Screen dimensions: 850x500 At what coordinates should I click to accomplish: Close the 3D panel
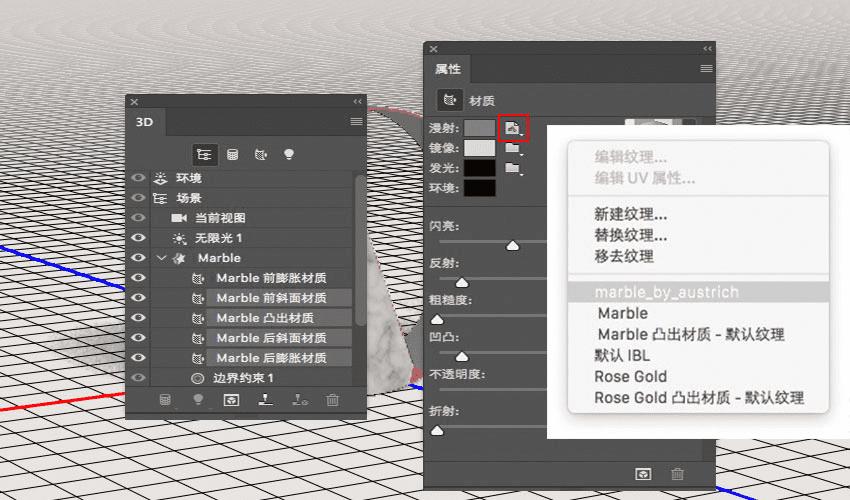(134, 102)
